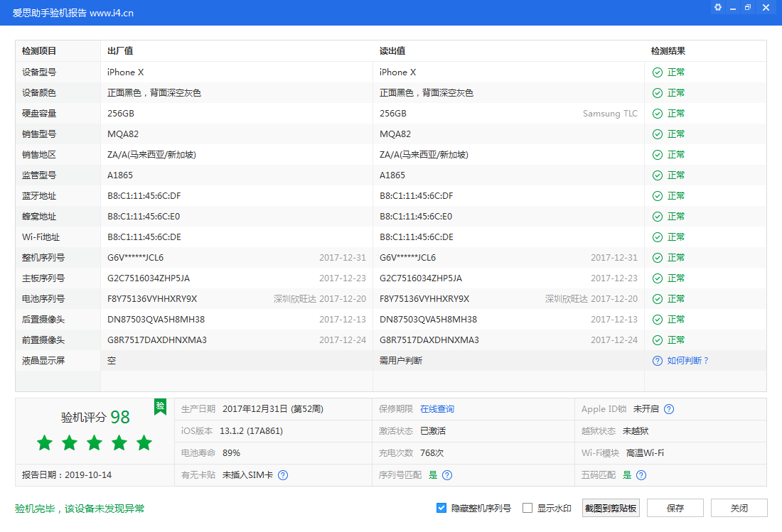Click the five-star rating display
The height and width of the screenshot is (532, 782).
(x=95, y=443)
